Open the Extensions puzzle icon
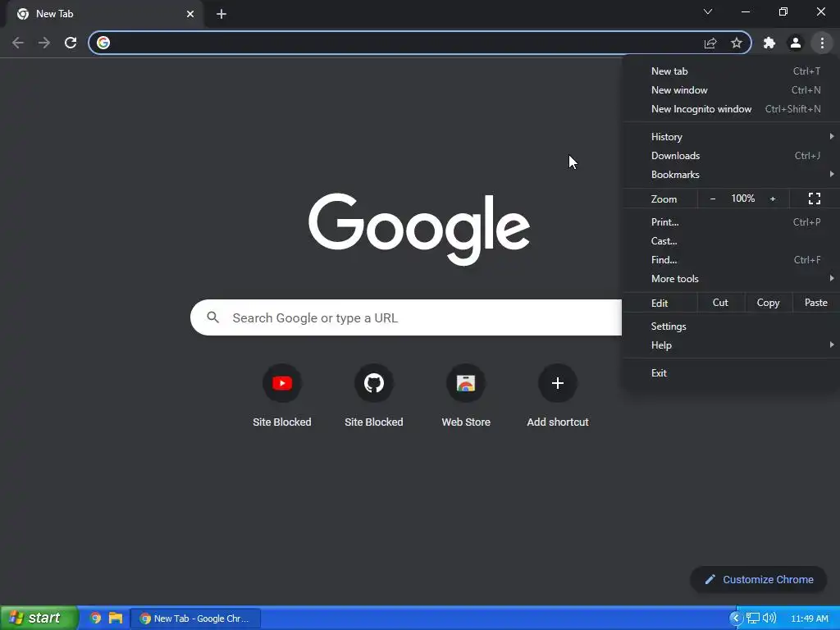The height and width of the screenshot is (630, 840). (769, 43)
